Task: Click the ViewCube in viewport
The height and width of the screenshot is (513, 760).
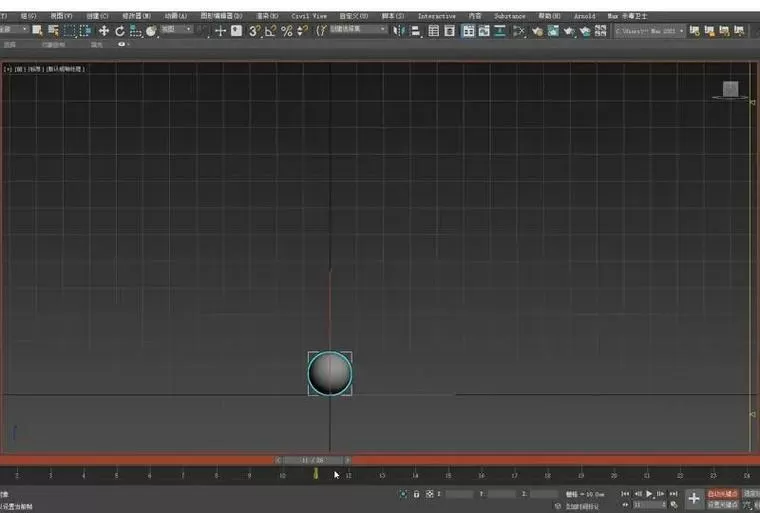Action: (730, 89)
